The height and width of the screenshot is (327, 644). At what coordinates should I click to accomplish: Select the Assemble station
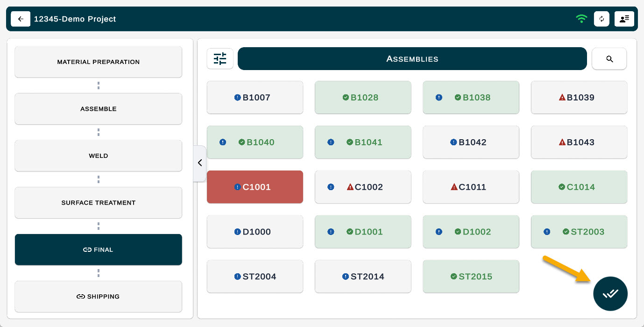click(98, 109)
